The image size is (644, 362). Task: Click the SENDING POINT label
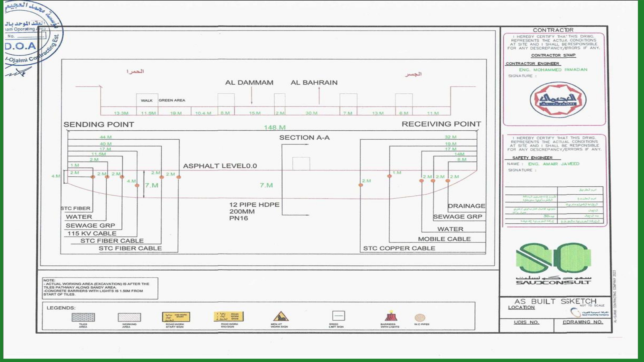pyautogui.click(x=99, y=125)
